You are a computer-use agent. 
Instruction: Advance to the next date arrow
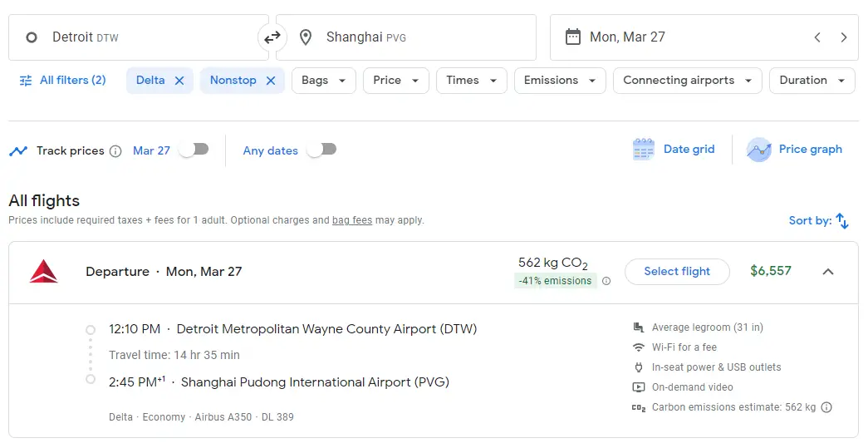click(844, 37)
